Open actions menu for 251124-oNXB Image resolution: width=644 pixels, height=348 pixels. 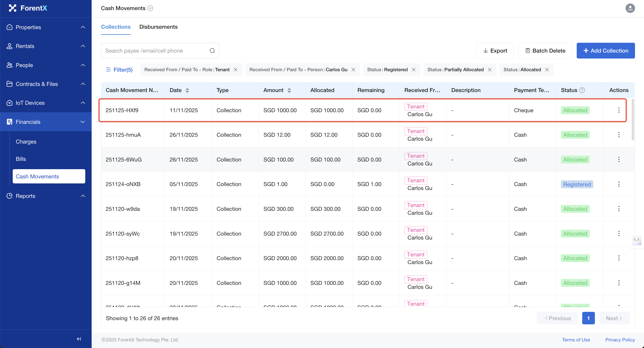(619, 184)
